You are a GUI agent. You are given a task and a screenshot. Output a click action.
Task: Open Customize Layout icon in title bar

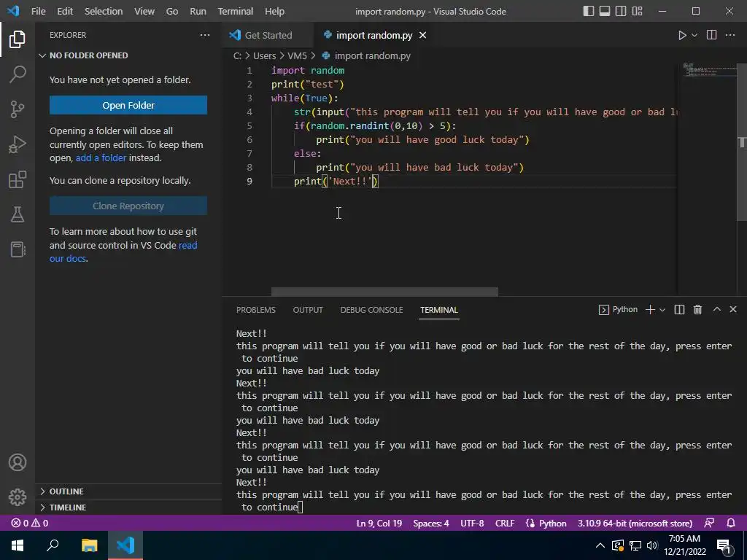pyautogui.click(x=637, y=11)
